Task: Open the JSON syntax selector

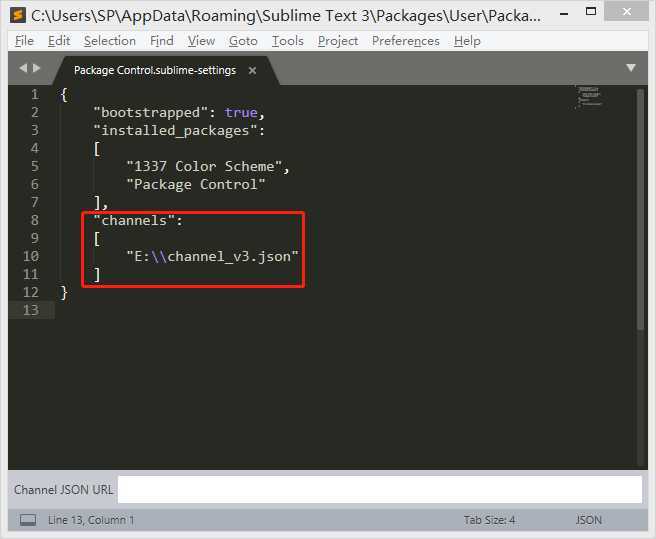Action: 589,520
